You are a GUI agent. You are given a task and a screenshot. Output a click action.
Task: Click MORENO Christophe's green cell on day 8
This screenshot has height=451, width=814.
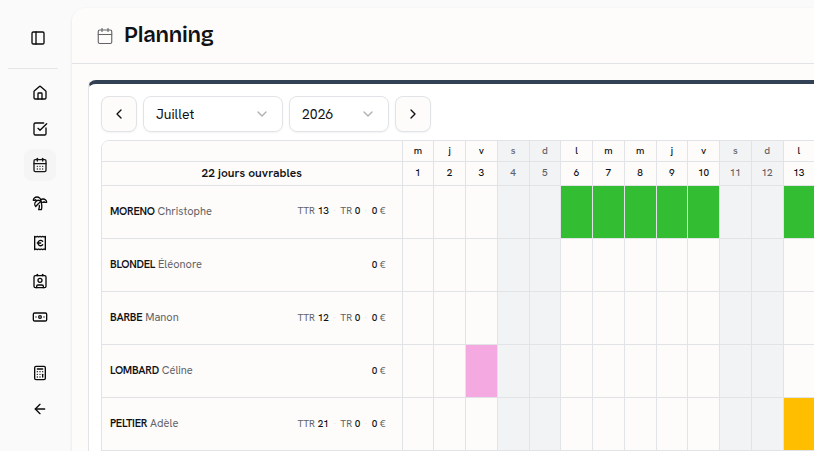point(640,212)
